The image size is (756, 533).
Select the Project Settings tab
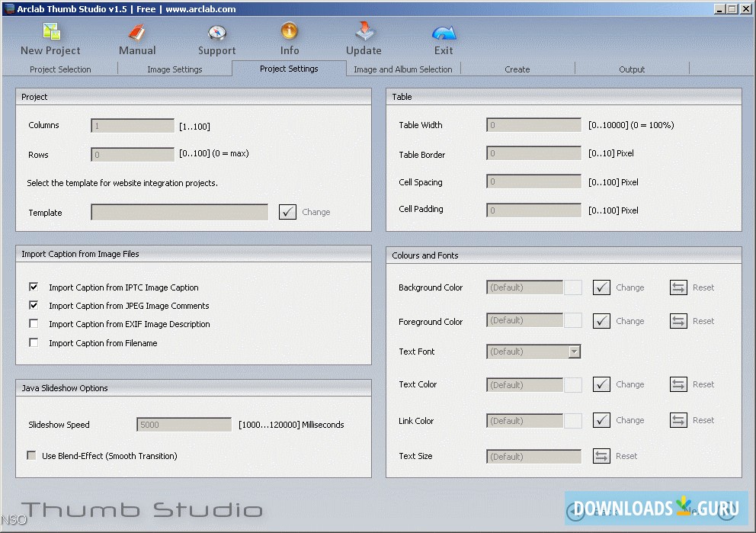click(x=289, y=69)
